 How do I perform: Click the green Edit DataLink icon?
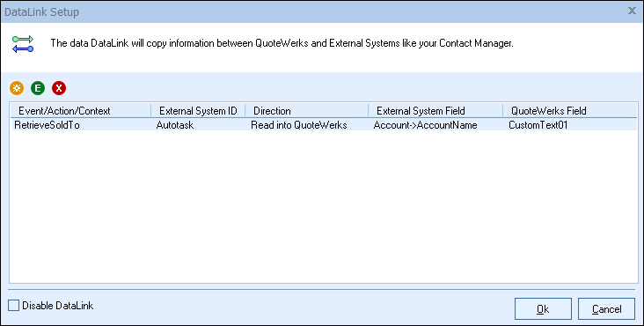coord(38,88)
